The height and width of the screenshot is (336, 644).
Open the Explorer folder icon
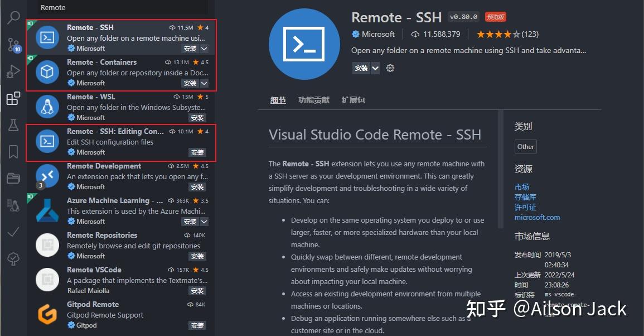point(13,177)
